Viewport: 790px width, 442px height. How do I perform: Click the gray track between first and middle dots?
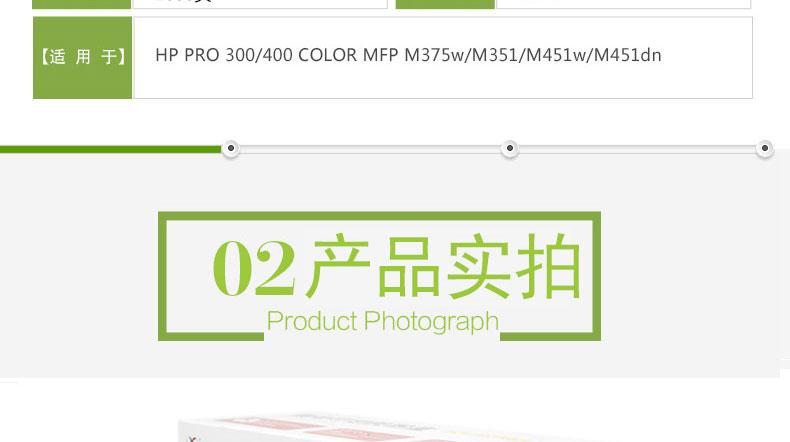(x=370, y=149)
